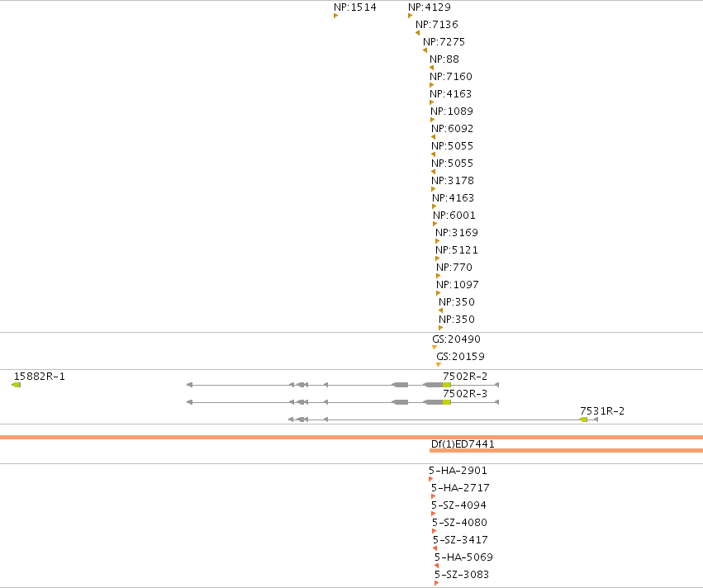703x588 pixels.
Task: Click the triangle glyph below NP:770
Action: (439, 276)
